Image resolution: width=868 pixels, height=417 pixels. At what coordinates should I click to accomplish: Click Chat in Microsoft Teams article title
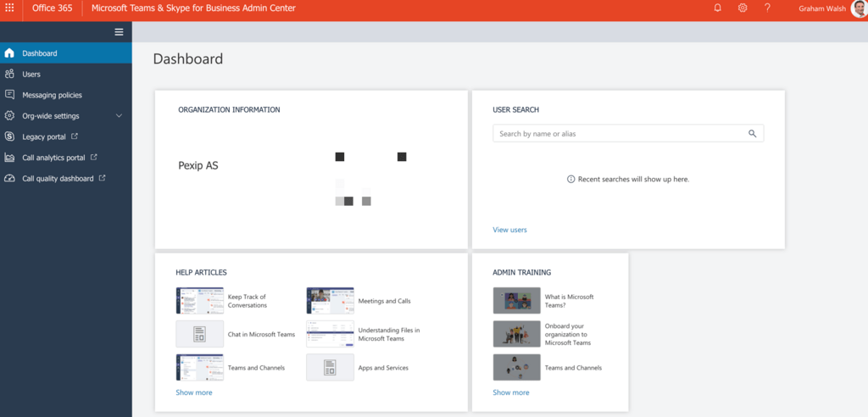tap(261, 335)
